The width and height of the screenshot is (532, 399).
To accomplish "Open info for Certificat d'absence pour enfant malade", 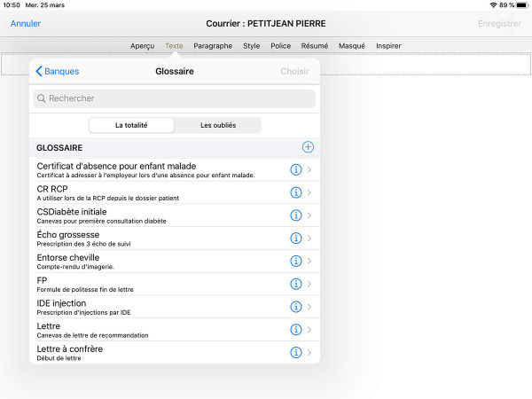I will pos(296,169).
